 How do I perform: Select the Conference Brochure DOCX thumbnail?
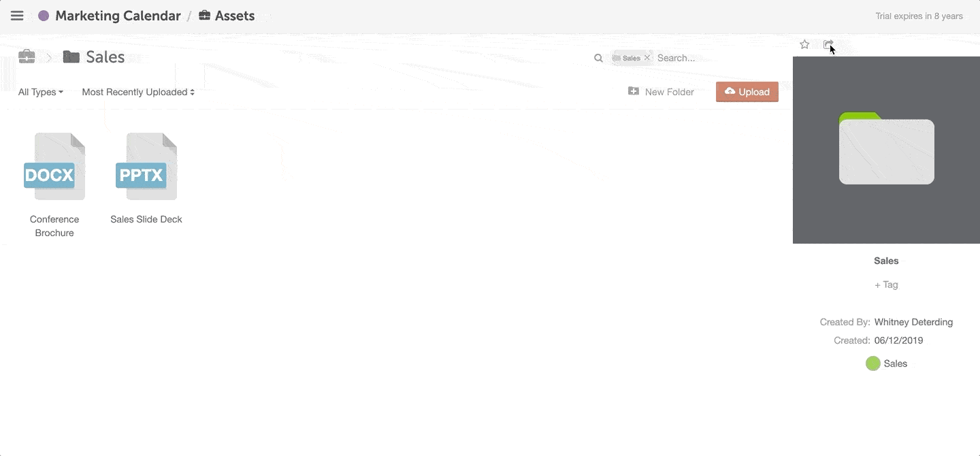pos(54,167)
